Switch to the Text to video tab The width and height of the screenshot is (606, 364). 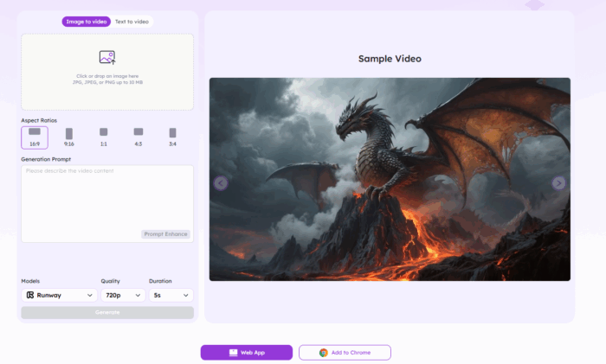tap(132, 22)
